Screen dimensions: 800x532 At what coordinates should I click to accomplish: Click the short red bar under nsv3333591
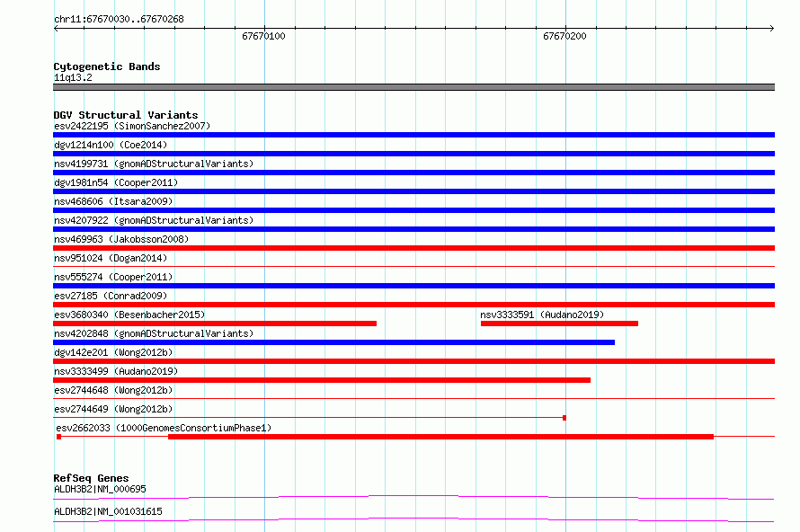point(559,324)
